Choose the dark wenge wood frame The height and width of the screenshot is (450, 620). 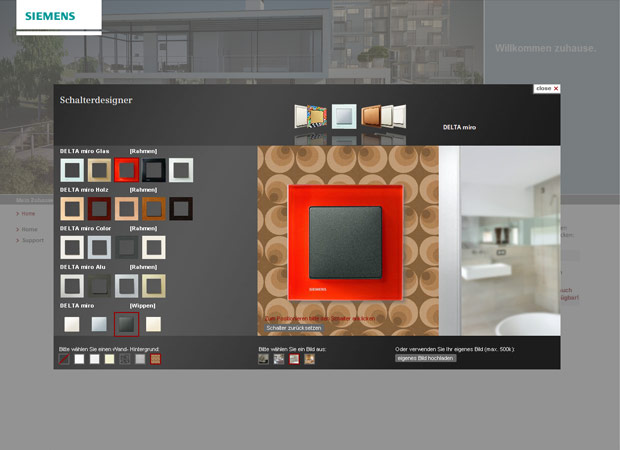tap(181, 209)
